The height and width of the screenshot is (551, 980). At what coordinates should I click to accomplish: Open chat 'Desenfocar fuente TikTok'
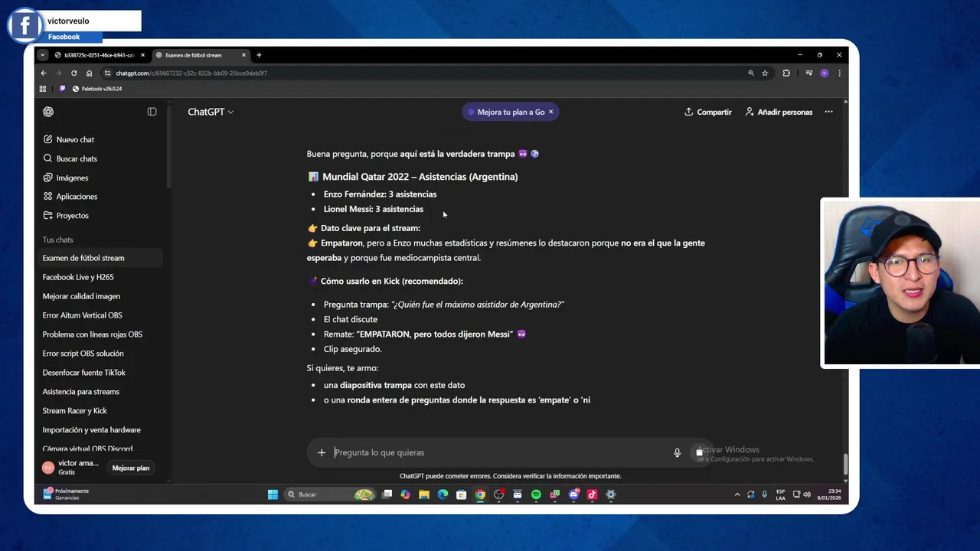100,373
